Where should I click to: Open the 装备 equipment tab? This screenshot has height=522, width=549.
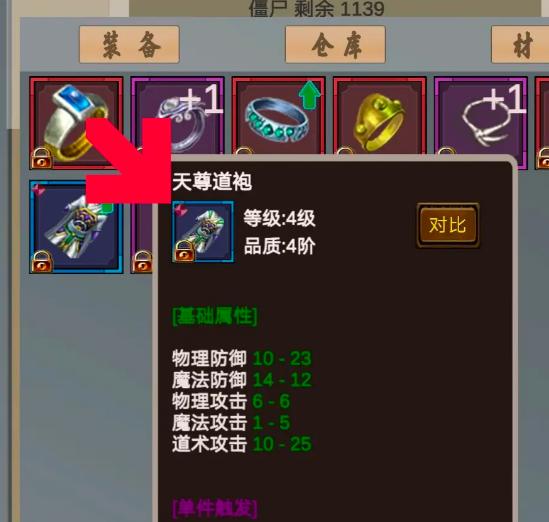pyautogui.click(x=129, y=44)
